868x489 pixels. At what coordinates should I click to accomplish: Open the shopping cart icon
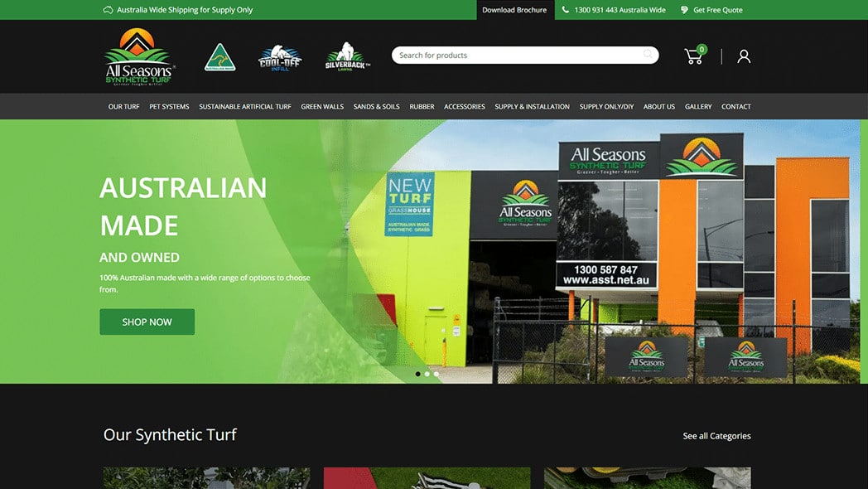click(x=694, y=56)
